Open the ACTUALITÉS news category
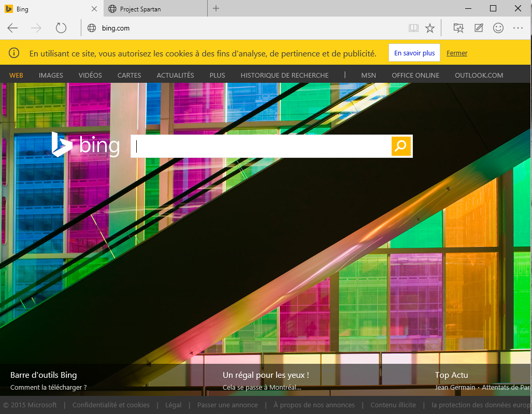The height and width of the screenshot is (414, 532). (176, 75)
